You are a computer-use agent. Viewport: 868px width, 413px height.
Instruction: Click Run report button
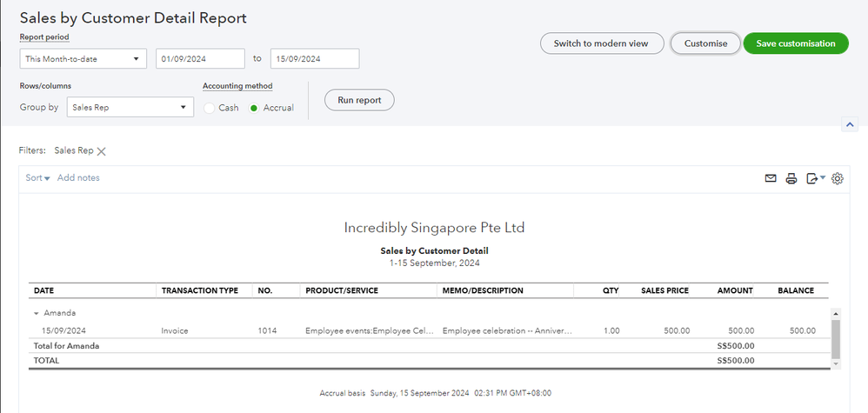coord(359,100)
